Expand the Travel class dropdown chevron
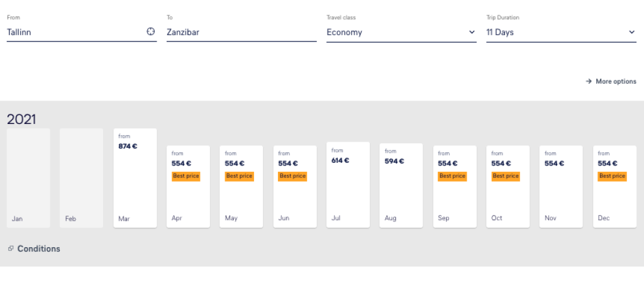Screen dimensions: 644x283 pos(472,32)
